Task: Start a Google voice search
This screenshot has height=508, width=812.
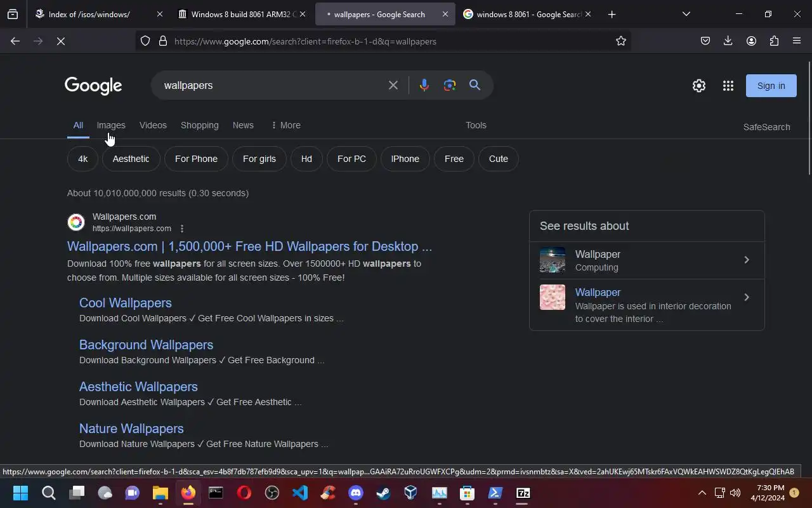Action: [x=424, y=85]
